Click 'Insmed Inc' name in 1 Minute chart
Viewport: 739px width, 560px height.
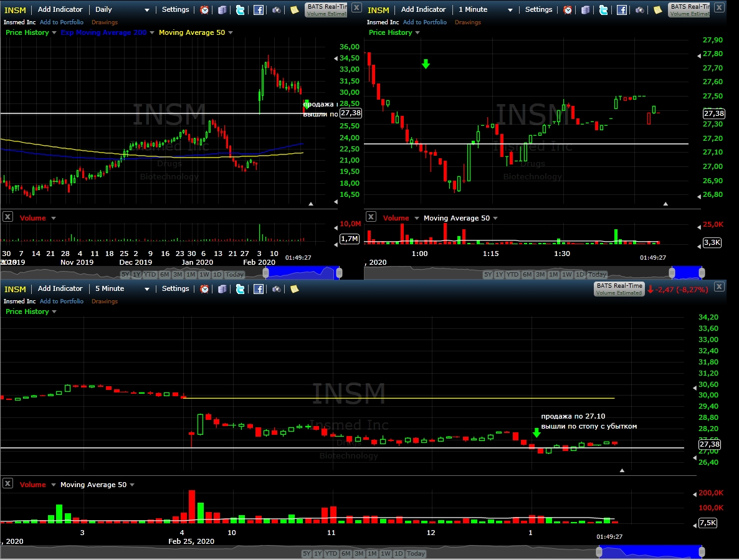(x=383, y=22)
